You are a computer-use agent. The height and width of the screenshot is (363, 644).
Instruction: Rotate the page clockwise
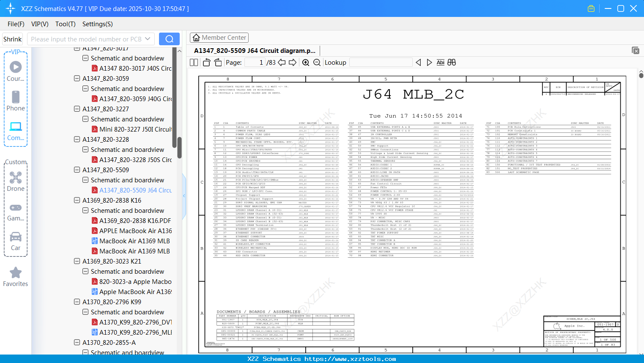point(218,63)
